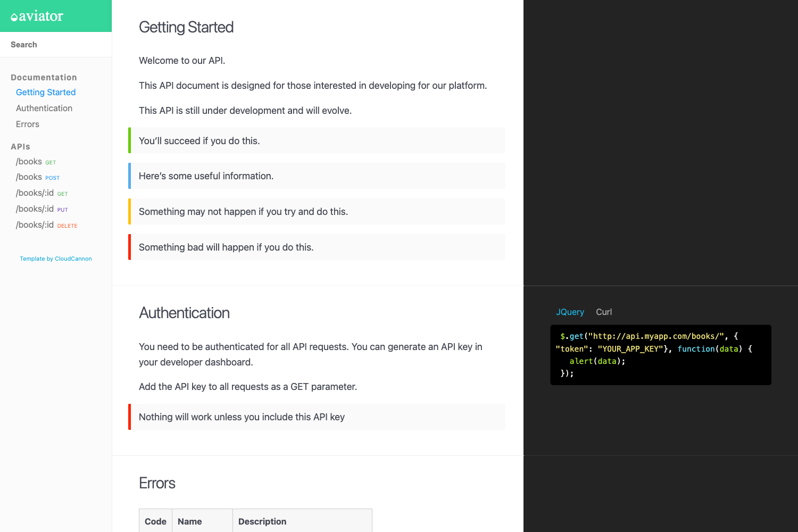Select the /books GET endpoint
The width and height of the screenshot is (798, 532).
(x=36, y=161)
